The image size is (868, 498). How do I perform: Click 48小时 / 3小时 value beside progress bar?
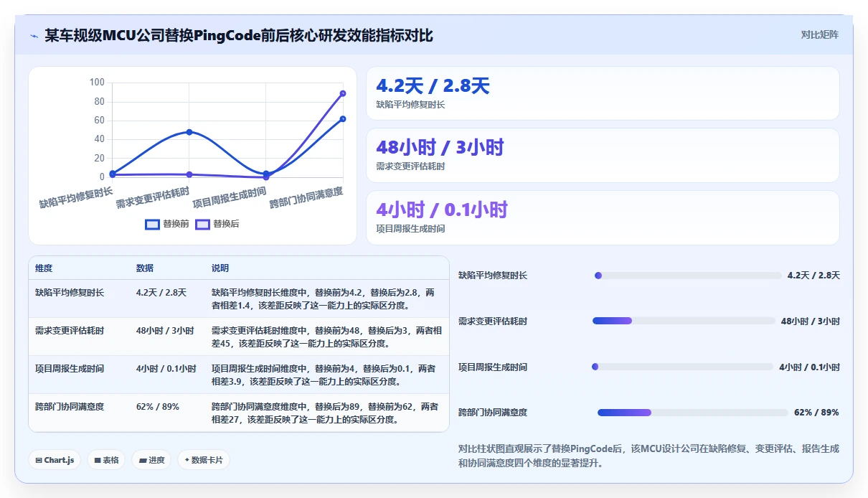point(811,321)
